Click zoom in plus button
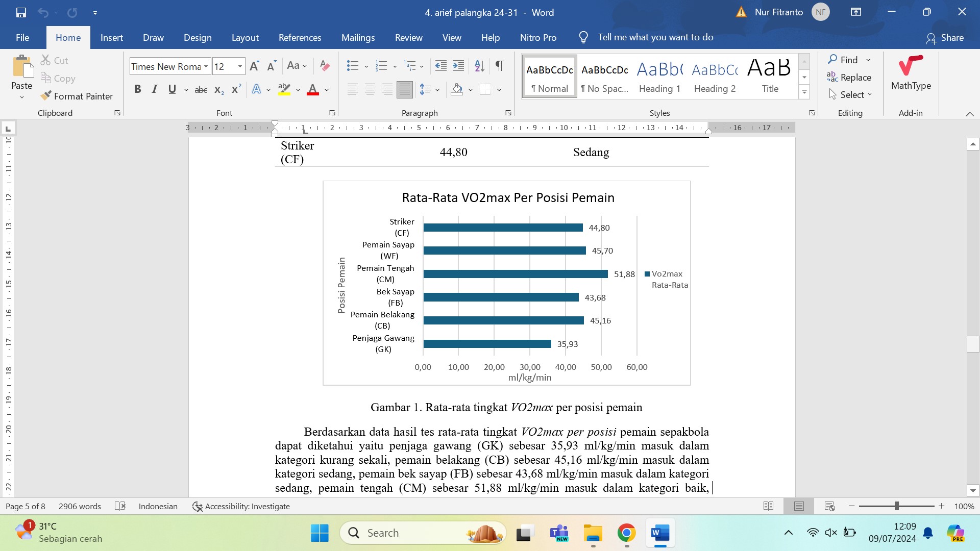 (942, 506)
